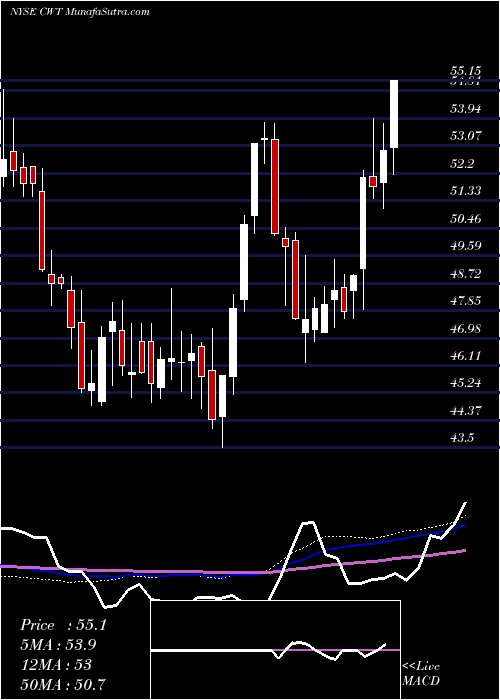Select the 53.94 price axis label

(x=466, y=108)
